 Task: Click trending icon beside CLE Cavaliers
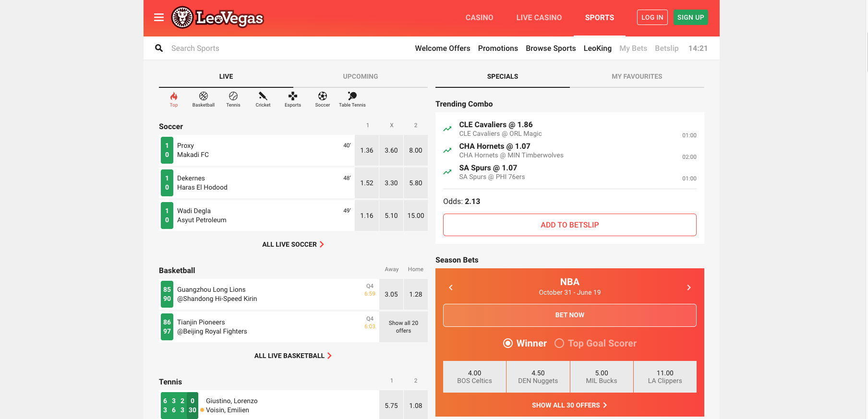pyautogui.click(x=447, y=129)
